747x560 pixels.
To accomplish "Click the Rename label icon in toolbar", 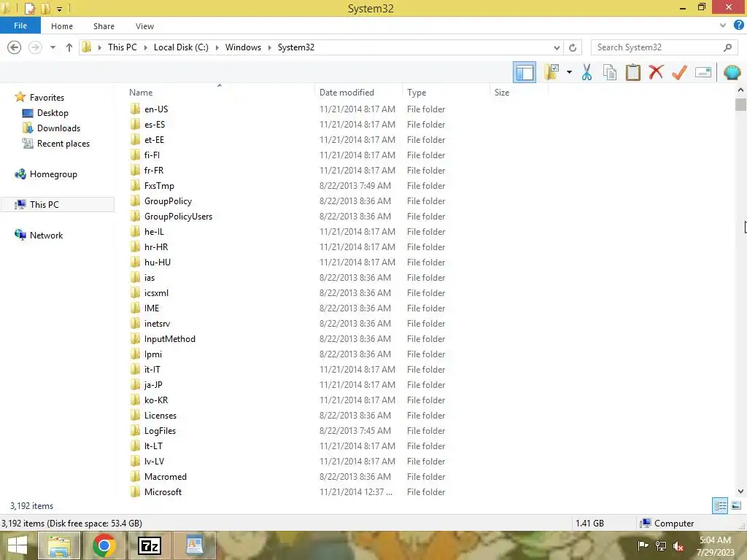I will [x=703, y=72].
